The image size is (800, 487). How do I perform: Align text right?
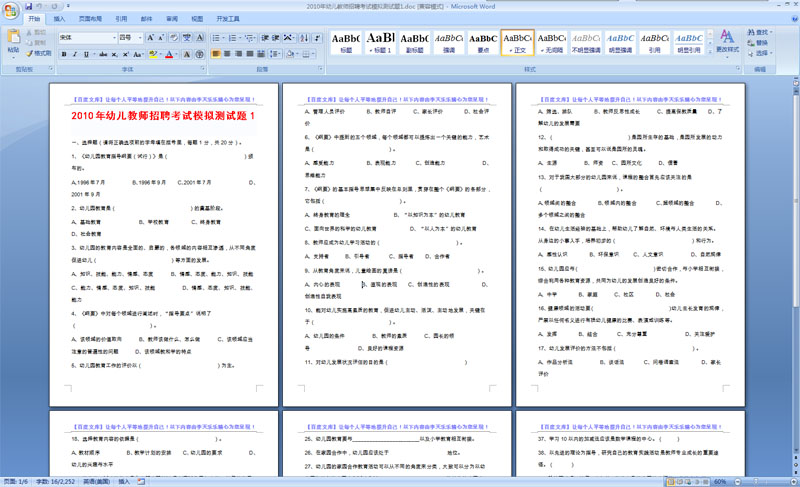(x=238, y=54)
